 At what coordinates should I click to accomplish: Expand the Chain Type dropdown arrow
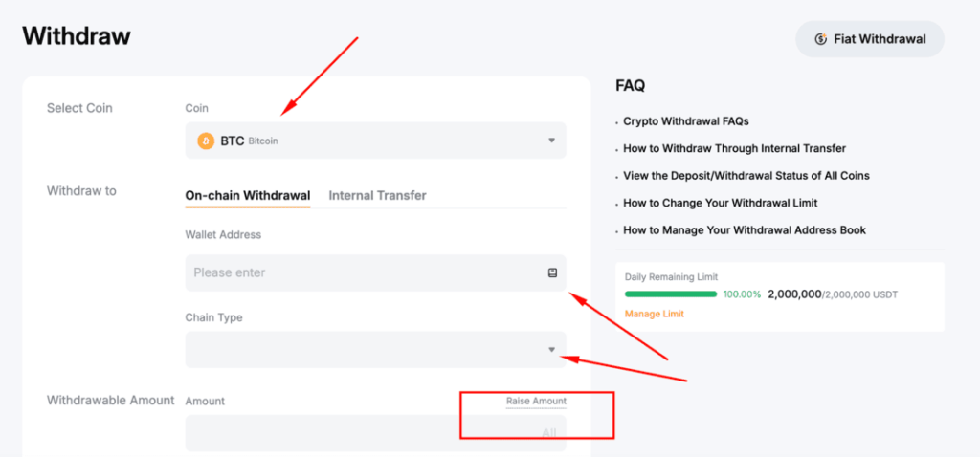[551, 350]
